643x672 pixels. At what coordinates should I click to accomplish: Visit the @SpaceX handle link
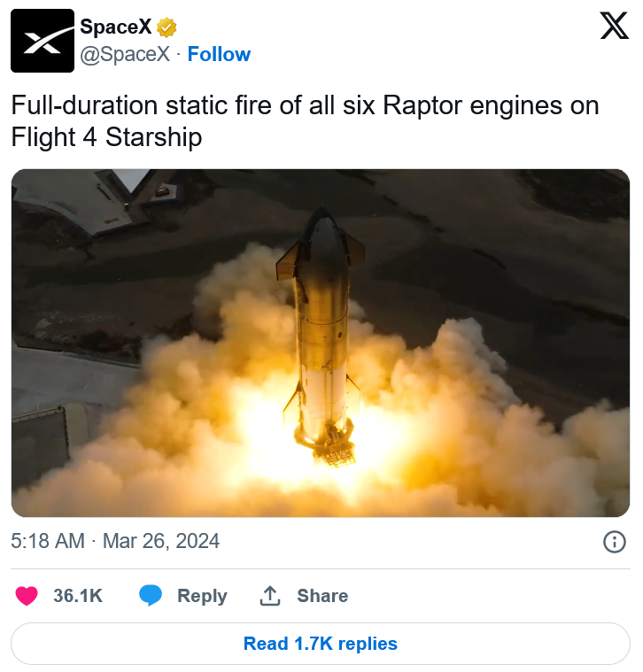click(125, 54)
